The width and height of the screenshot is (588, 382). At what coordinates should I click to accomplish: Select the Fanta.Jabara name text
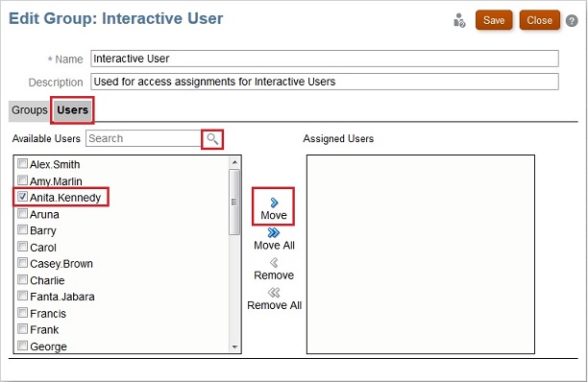62,297
